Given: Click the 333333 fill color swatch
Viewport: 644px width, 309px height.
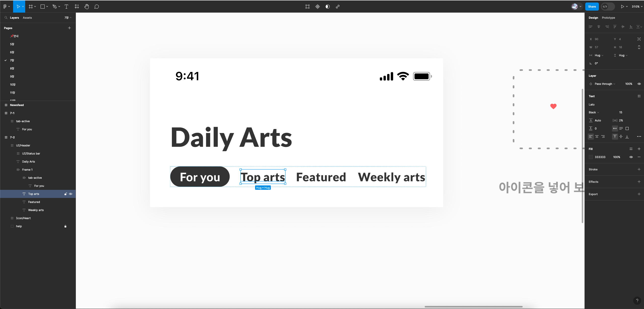Looking at the screenshot, I should pyautogui.click(x=591, y=157).
